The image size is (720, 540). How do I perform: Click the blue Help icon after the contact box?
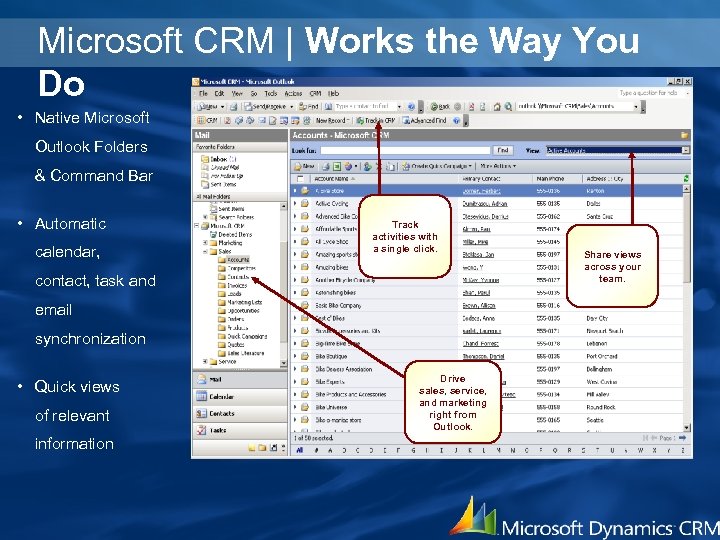pos(411,107)
